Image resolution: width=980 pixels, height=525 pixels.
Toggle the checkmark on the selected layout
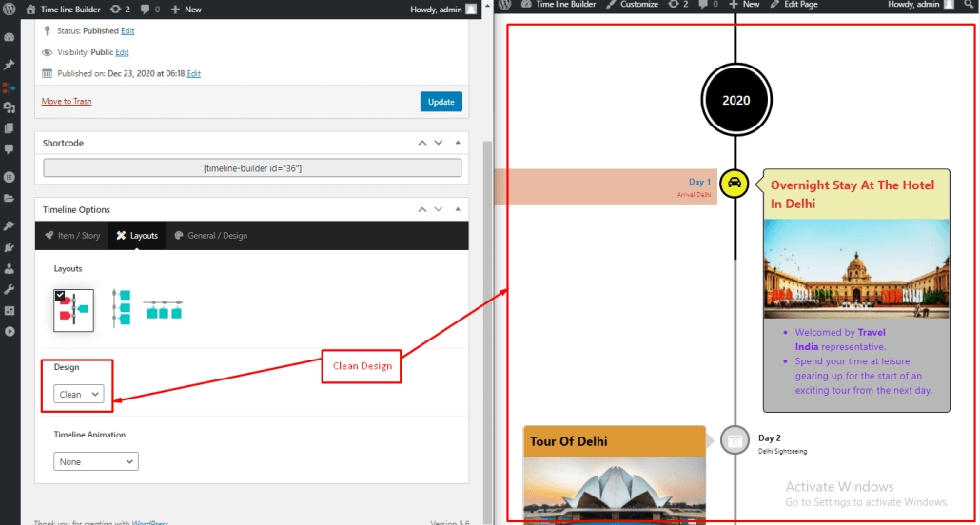point(60,295)
